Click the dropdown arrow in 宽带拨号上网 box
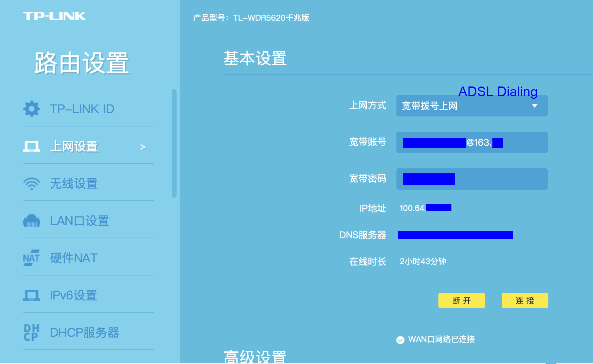 535,106
